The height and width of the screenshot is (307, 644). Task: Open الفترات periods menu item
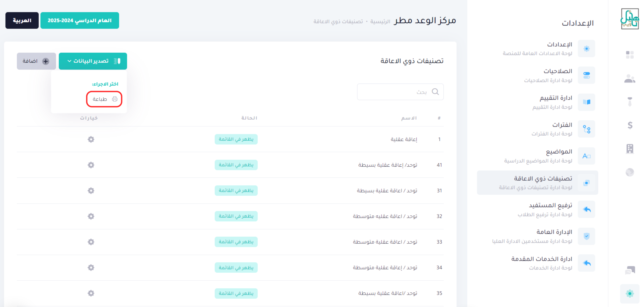pos(538,129)
